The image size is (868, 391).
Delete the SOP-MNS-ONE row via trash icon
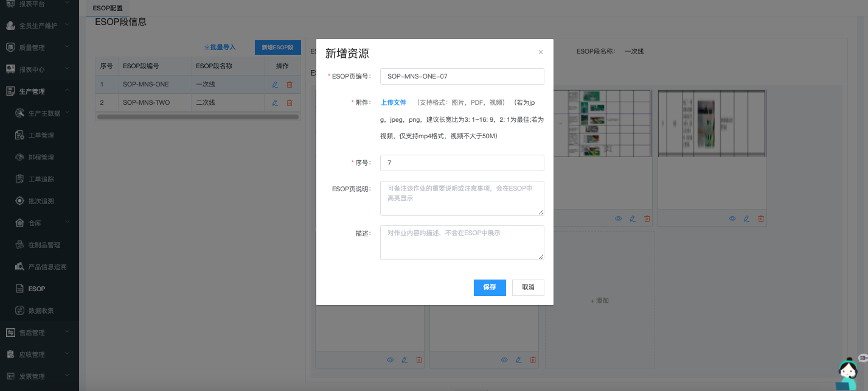tap(290, 85)
